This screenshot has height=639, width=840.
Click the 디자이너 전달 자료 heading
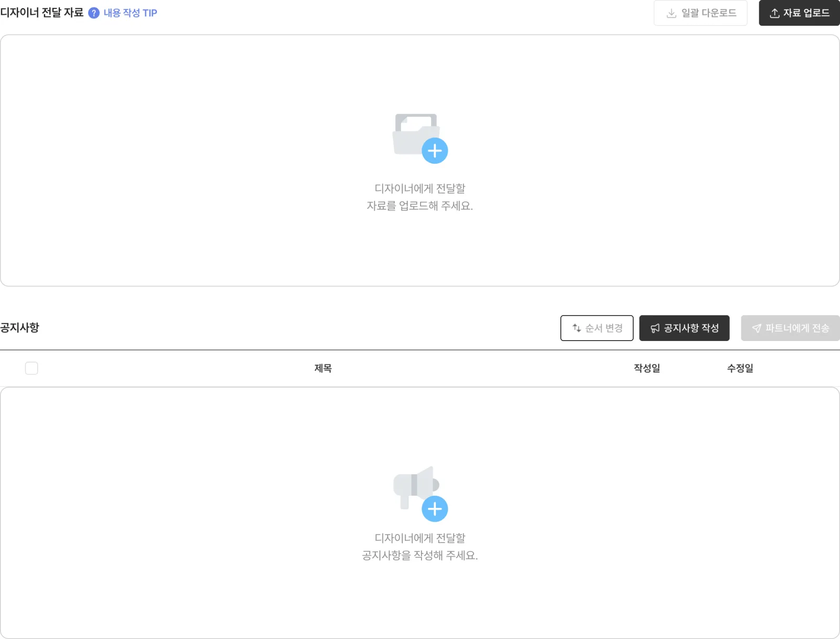pyautogui.click(x=42, y=13)
